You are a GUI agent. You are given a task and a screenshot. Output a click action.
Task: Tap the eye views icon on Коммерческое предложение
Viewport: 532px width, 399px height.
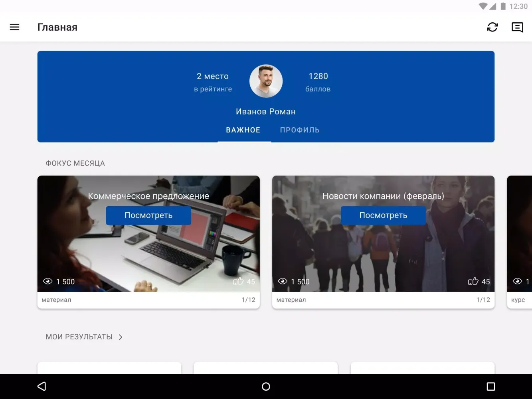click(48, 281)
